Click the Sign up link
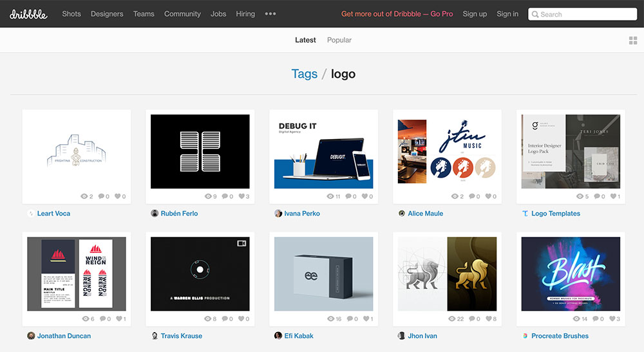The width and height of the screenshot is (644, 352). (x=475, y=14)
